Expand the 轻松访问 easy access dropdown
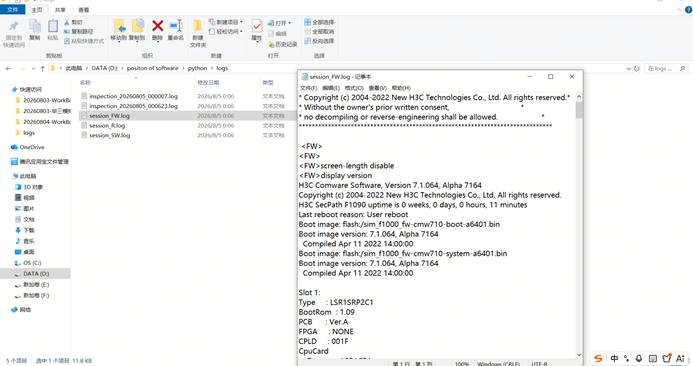The width and height of the screenshot is (693, 366). (x=226, y=31)
